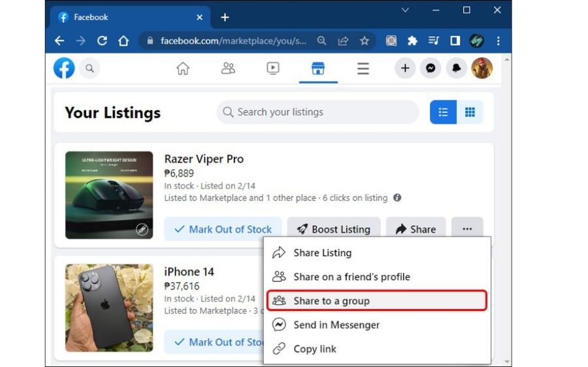Choose Copy link from the menu
Image resolution: width=588 pixels, height=367 pixels.
(377, 349)
